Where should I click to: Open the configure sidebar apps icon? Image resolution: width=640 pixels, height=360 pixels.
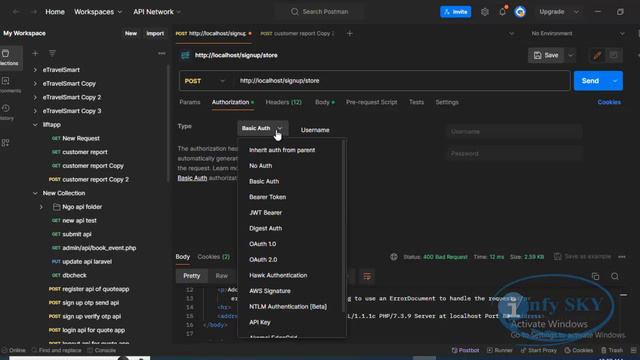coord(6,142)
